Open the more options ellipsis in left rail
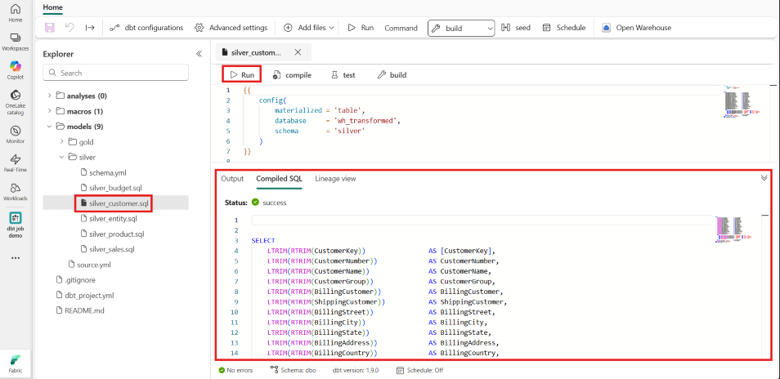 click(x=15, y=258)
